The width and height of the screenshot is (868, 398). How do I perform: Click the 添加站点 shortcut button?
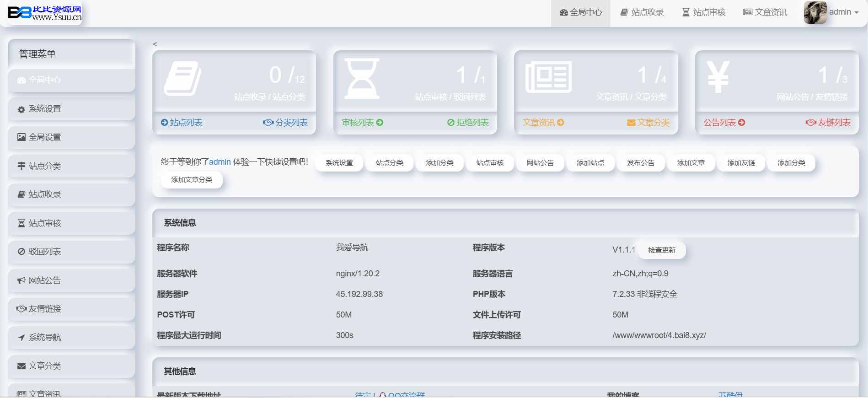(x=590, y=163)
